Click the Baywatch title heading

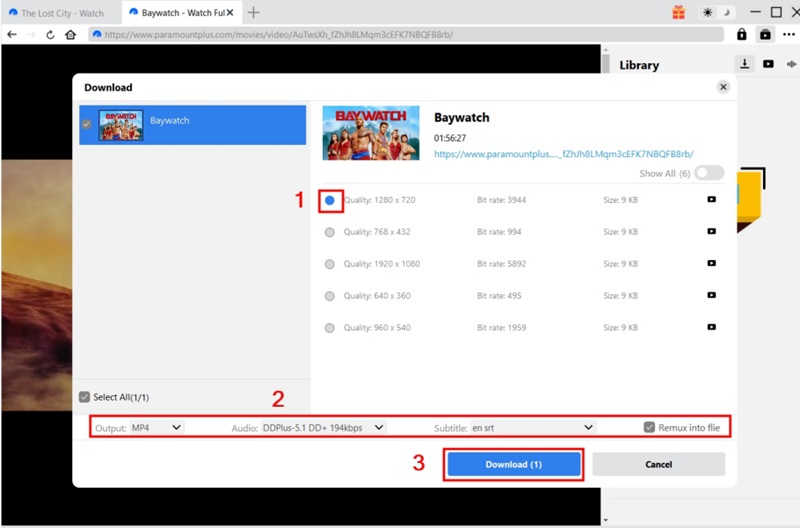(461, 117)
